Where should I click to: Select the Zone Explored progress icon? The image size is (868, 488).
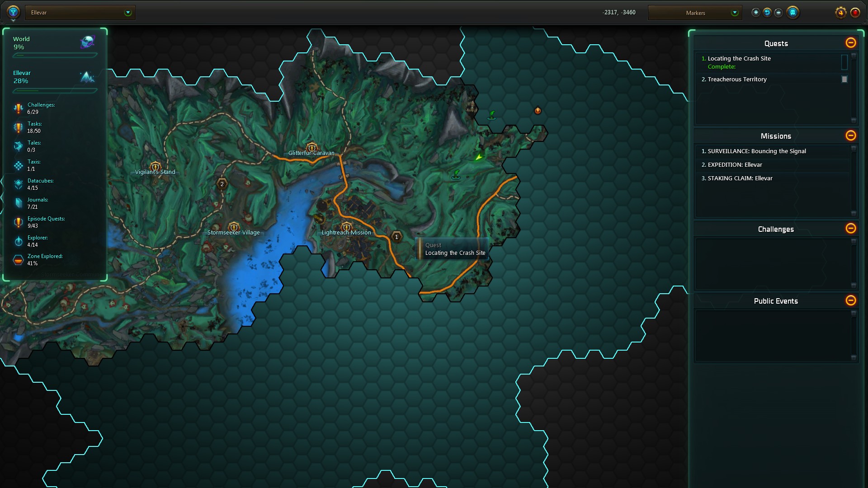(x=18, y=260)
